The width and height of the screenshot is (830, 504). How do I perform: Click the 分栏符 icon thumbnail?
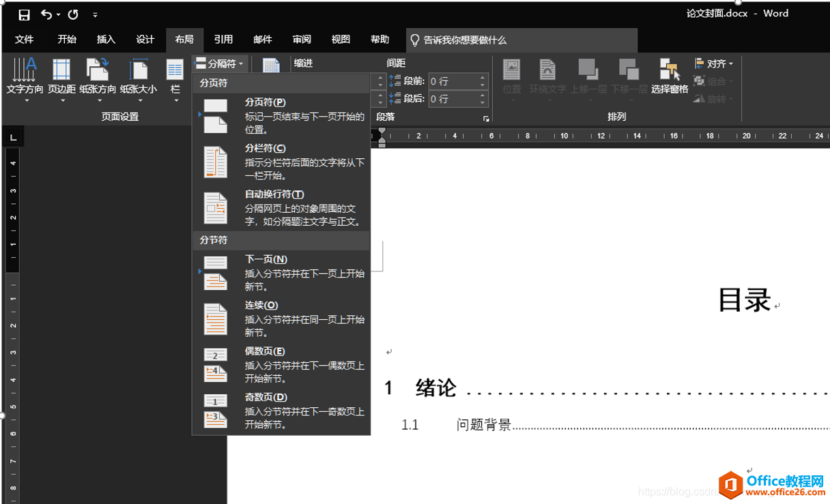coord(216,162)
